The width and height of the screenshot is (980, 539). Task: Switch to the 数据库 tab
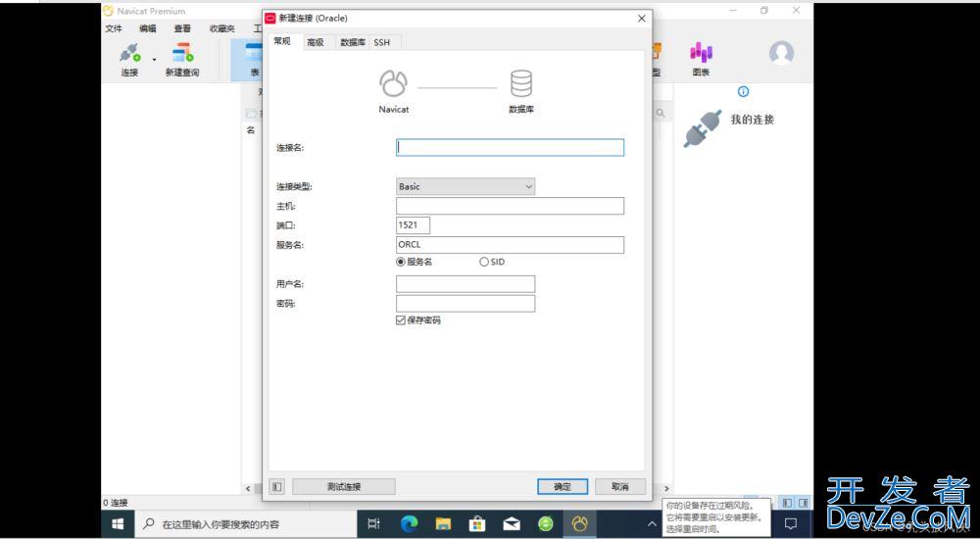coord(353,42)
